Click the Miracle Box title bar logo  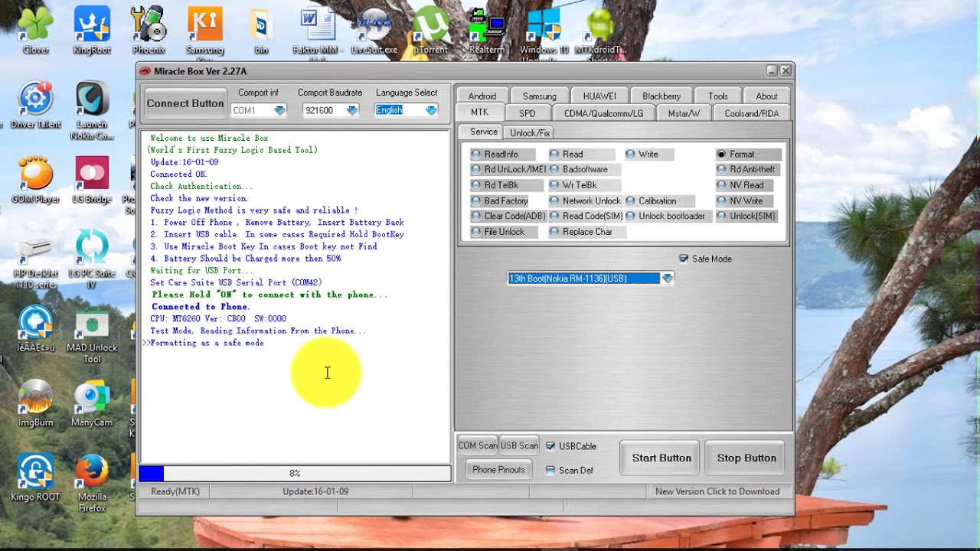pyautogui.click(x=145, y=71)
